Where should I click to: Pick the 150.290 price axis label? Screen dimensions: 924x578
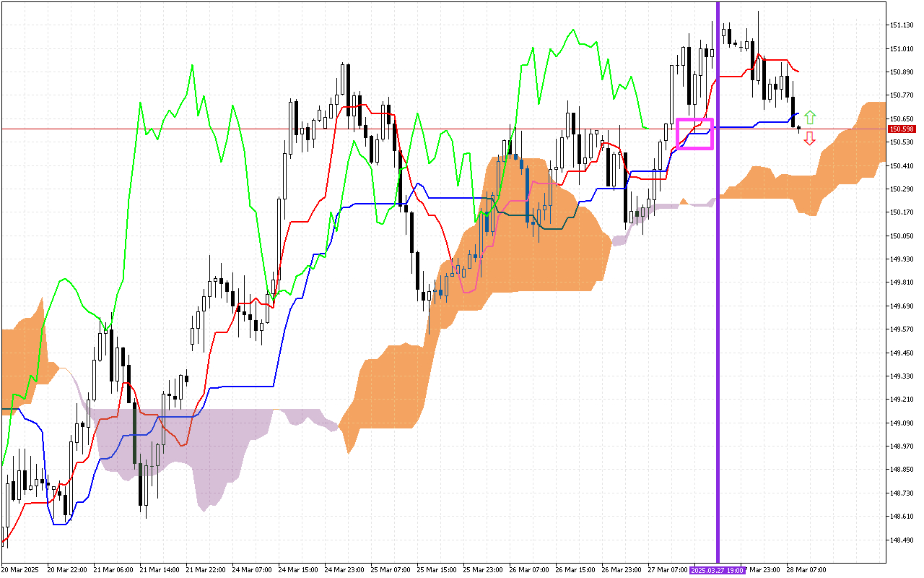click(x=902, y=189)
